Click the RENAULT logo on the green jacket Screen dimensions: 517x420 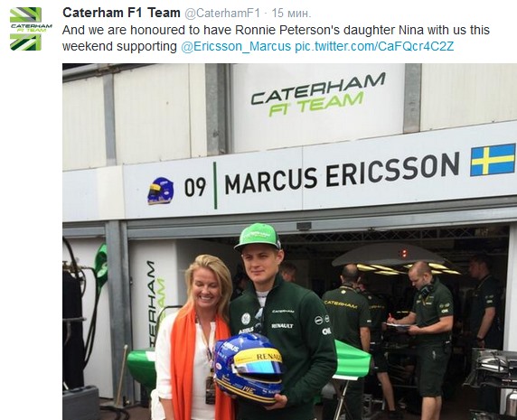tap(282, 325)
